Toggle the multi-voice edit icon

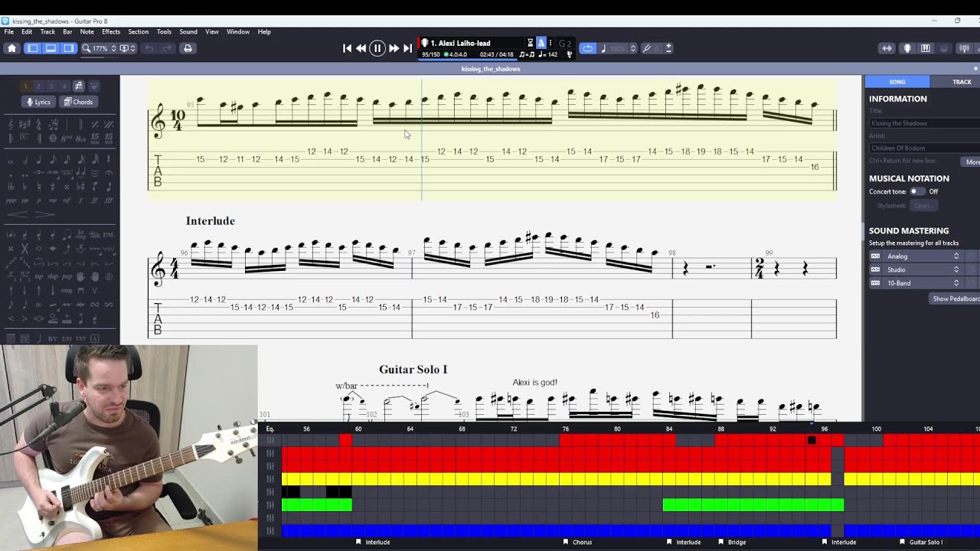(79, 86)
